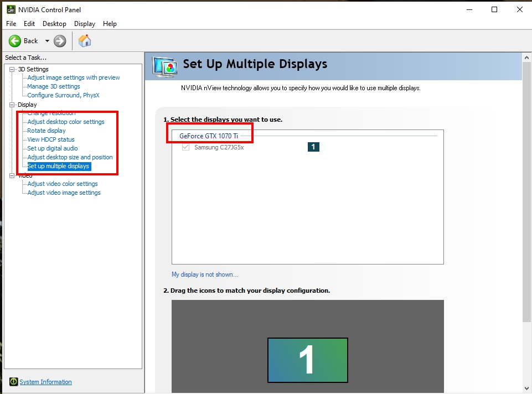Click the System Information NVIDIA icon
Image resolution: width=532 pixels, height=394 pixels.
click(x=14, y=382)
